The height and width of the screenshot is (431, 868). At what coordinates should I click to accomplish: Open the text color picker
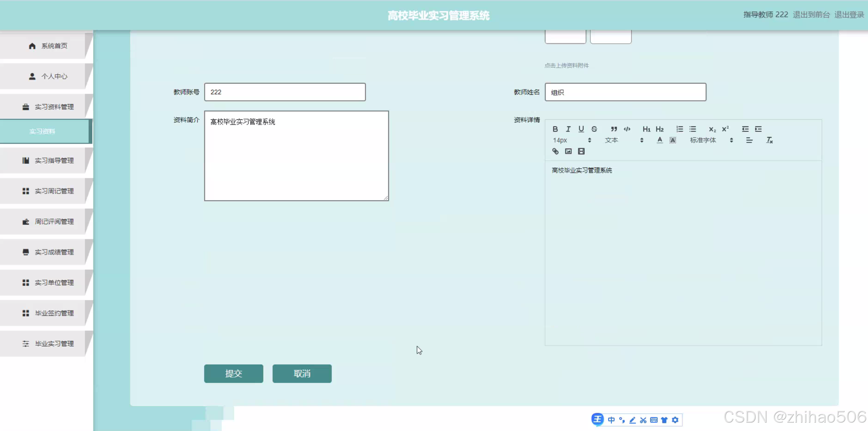pos(660,140)
